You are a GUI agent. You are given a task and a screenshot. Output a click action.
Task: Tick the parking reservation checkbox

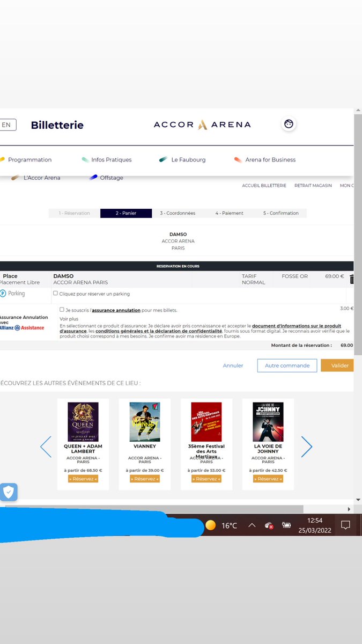click(x=55, y=293)
